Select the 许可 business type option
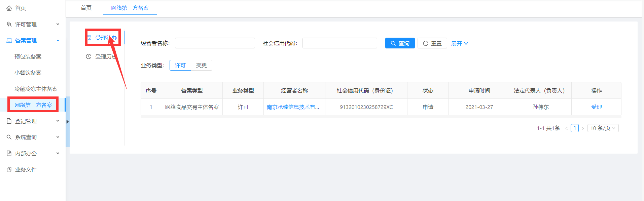The image size is (644, 201). pyautogui.click(x=180, y=65)
